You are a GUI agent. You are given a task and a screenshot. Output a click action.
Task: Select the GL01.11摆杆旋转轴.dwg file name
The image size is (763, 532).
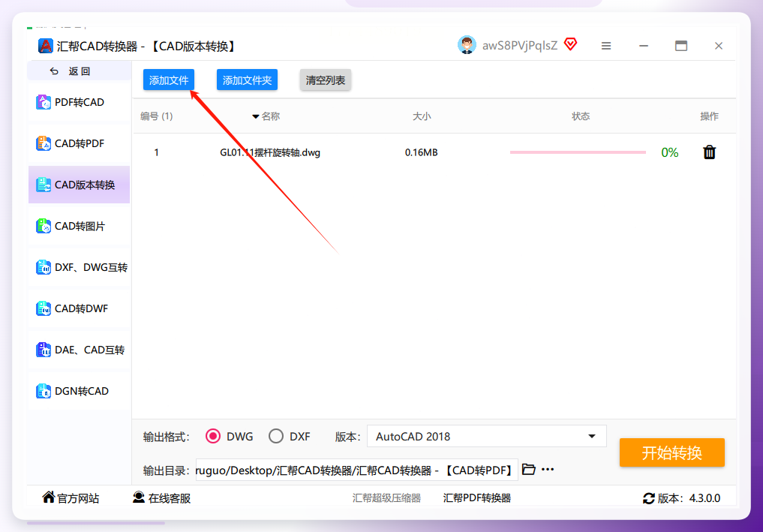[270, 152]
